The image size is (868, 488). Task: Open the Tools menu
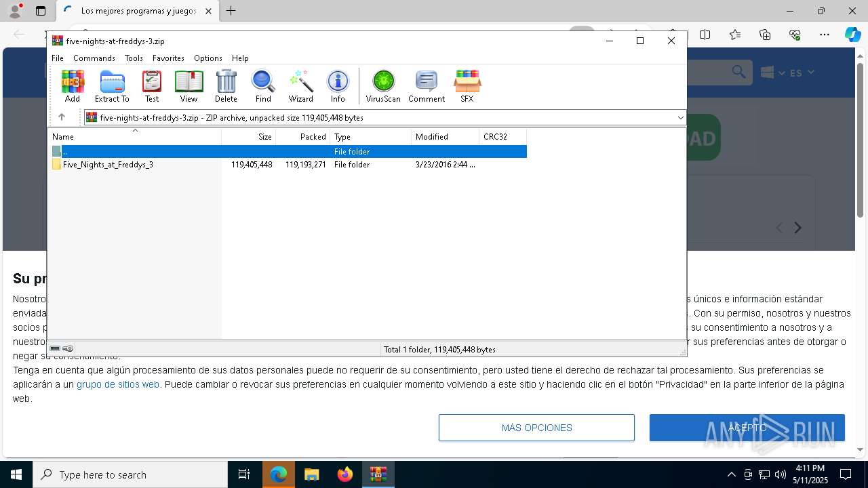click(x=134, y=58)
